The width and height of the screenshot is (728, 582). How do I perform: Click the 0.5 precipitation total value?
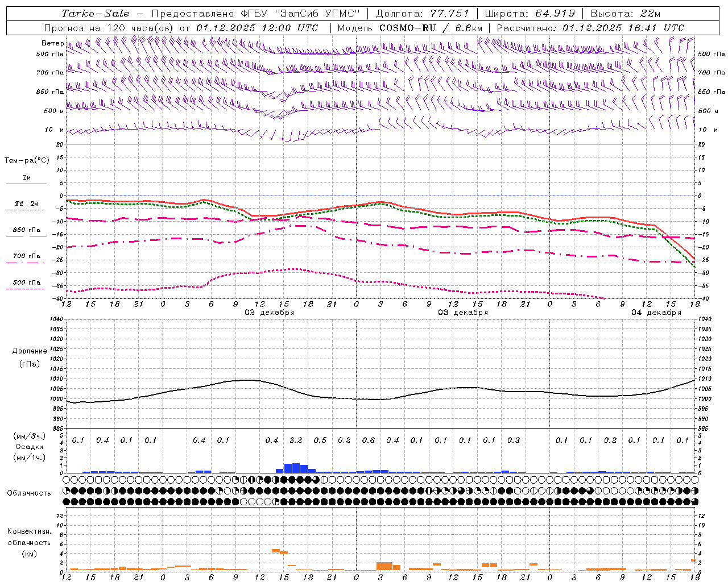(320, 440)
